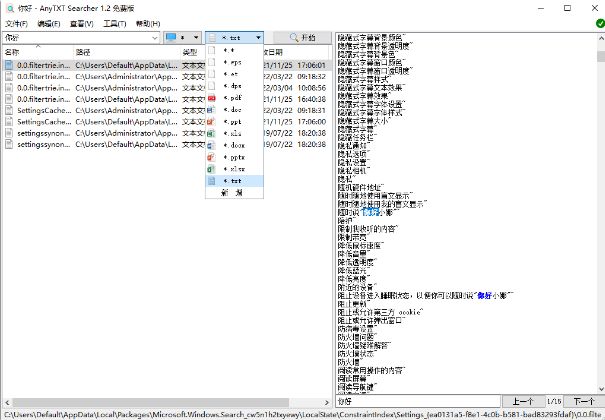The height and width of the screenshot is (420, 605).
Task: Click the bold blue 你好 in the 阻止设备 line
Action: tap(484, 296)
